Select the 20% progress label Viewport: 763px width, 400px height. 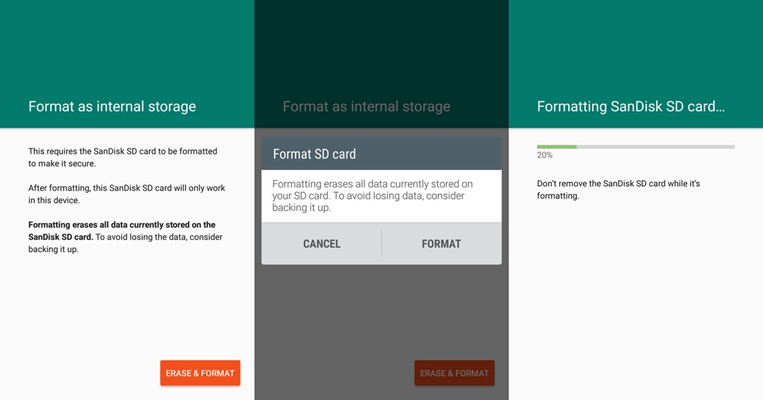tap(545, 155)
